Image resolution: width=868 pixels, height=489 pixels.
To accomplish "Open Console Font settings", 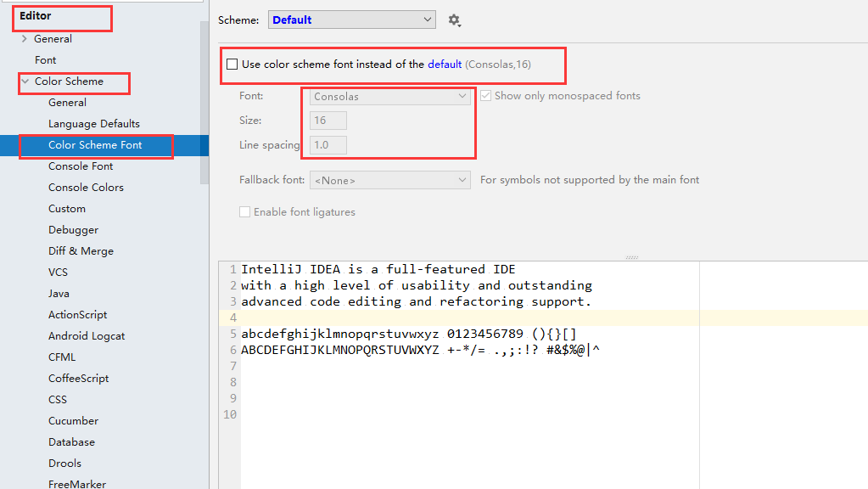I will pos(81,166).
